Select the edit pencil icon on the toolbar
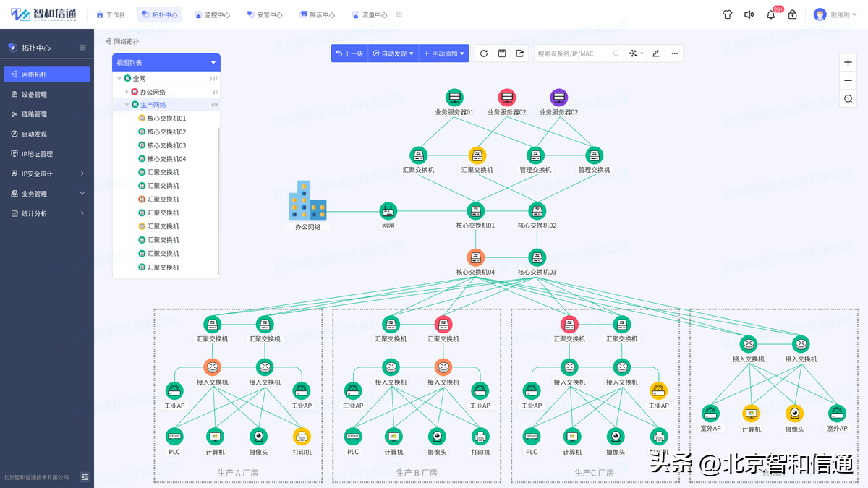 [x=655, y=53]
